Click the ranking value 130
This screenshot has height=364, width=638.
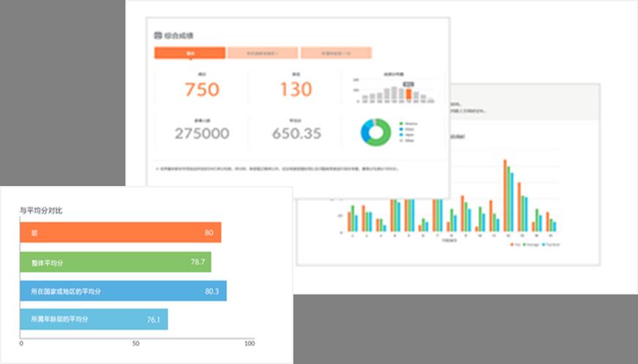click(x=296, y=91)
